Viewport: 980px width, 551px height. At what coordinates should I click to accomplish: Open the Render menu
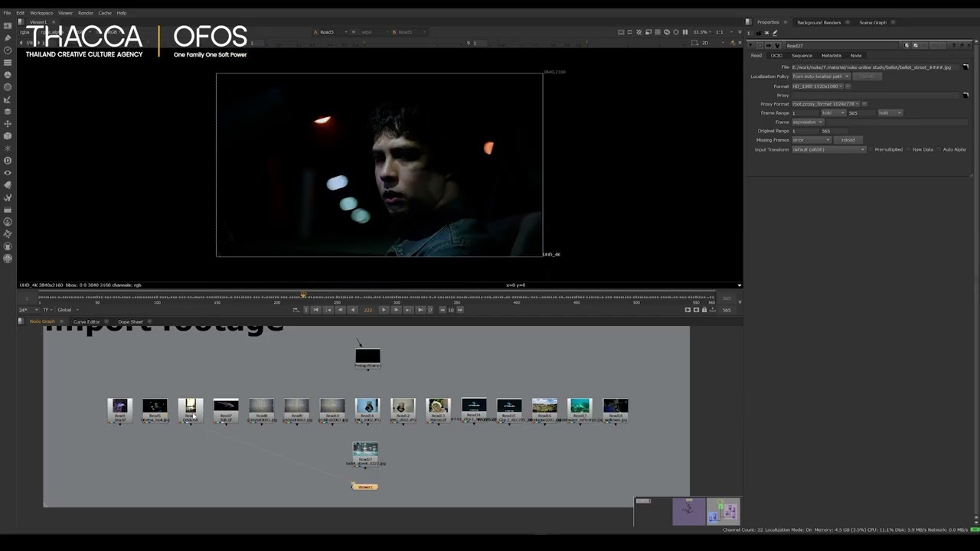86,13
